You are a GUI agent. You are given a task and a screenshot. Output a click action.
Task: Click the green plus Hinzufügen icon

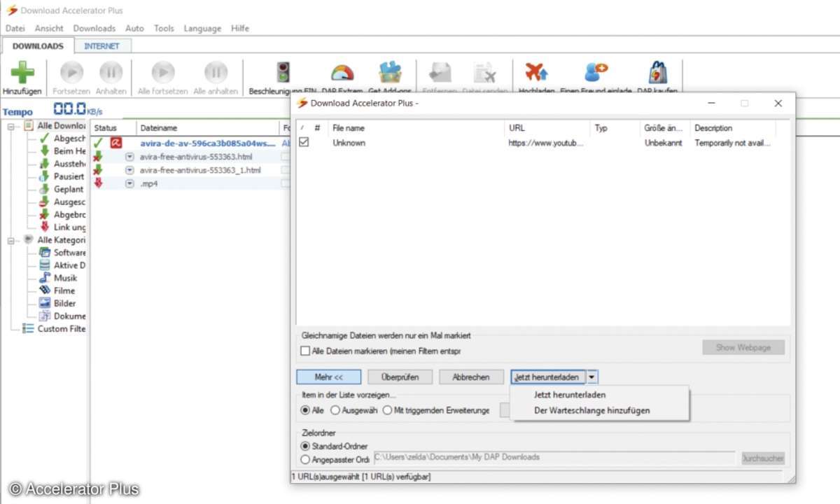(22, 73)
